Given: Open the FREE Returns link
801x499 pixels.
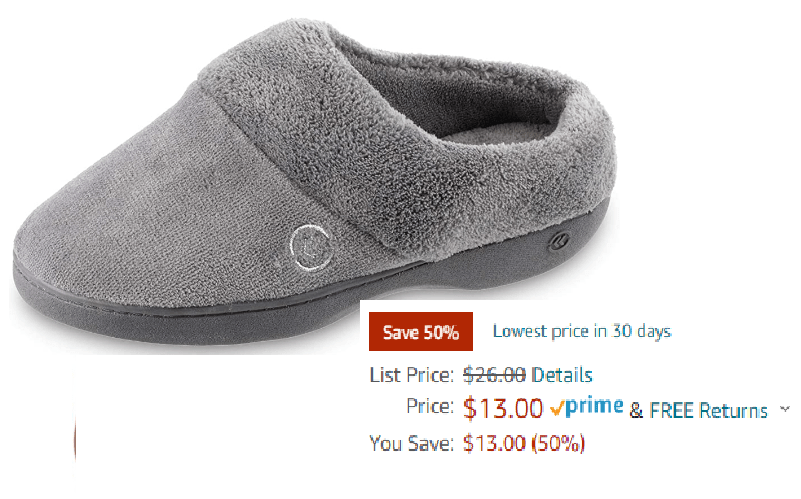Looking at the screenshot, I should click(x=709, y=411).
